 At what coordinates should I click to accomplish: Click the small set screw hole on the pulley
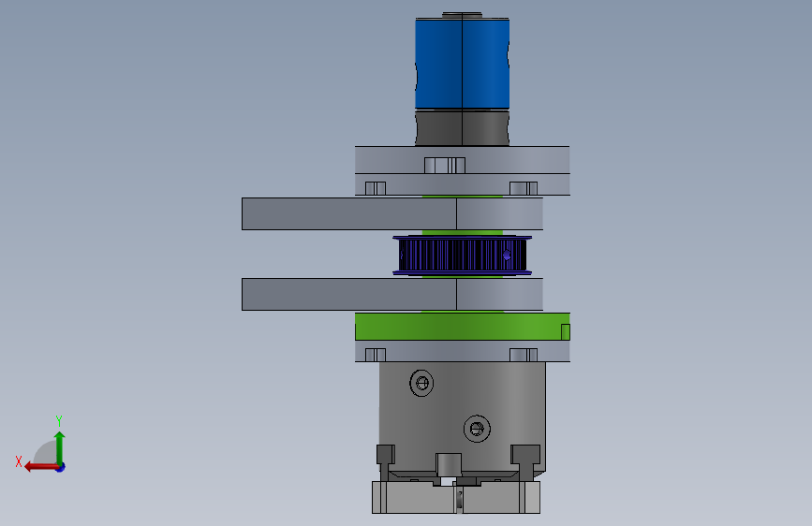click(x=507, y=256)
